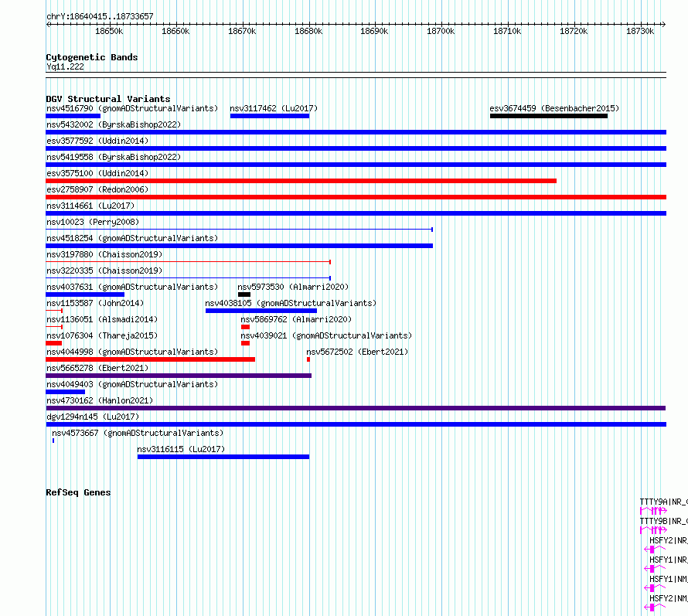Click the nsv4516790 gnomAD variant label
The image size is (688, 616).
(x=132, y=108)
